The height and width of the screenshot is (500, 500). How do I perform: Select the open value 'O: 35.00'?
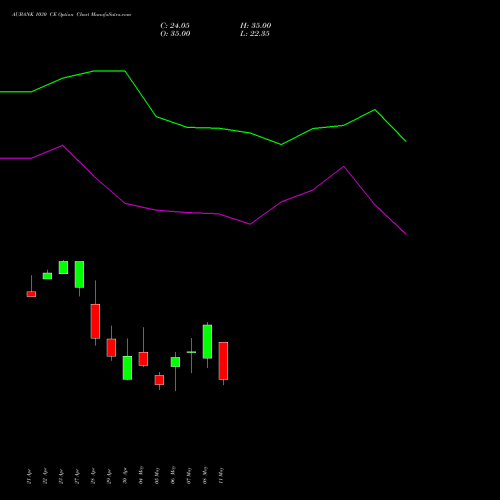tap(175, 34)
